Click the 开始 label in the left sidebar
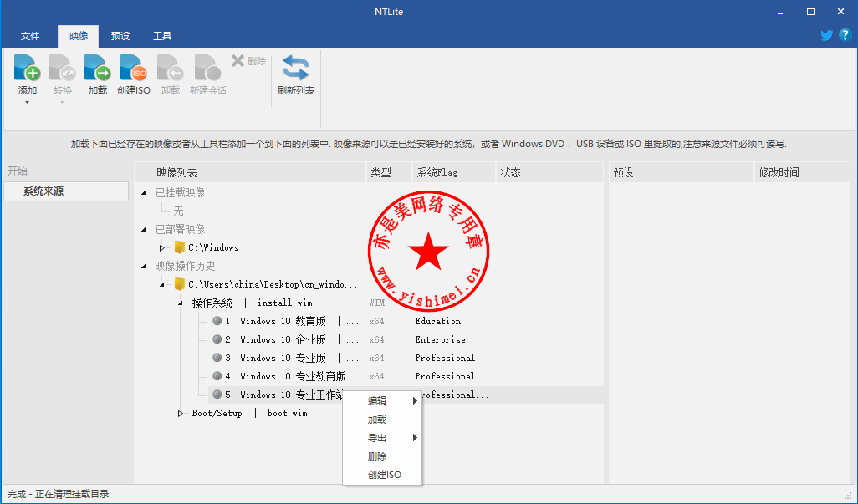 point(18,171)
